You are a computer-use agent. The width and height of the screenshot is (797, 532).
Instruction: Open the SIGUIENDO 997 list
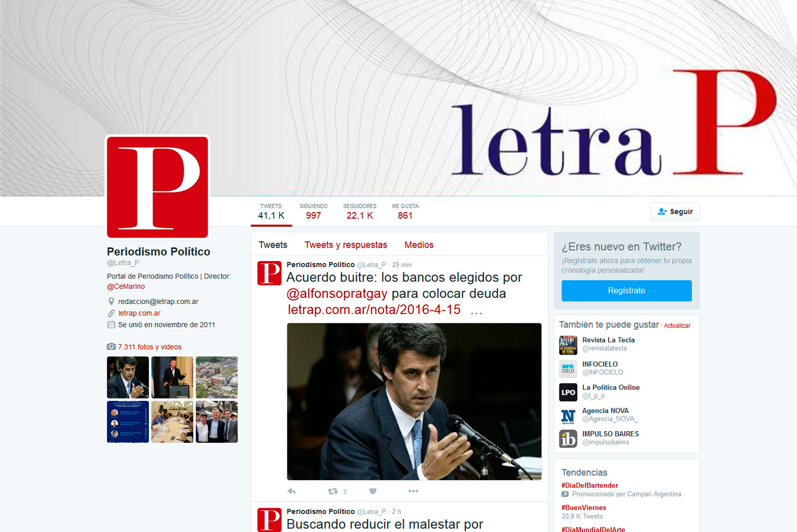[313, 212]
